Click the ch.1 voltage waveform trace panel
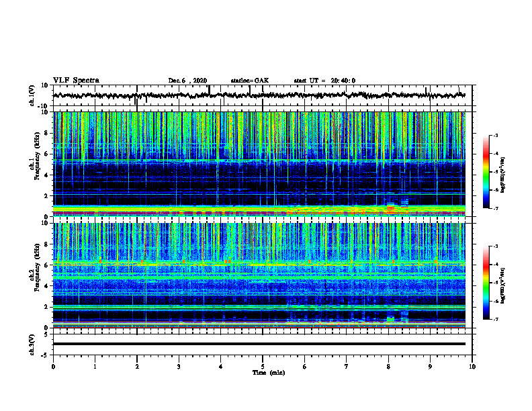The width and height of the screenshot is (532, 411). (263, 95)
